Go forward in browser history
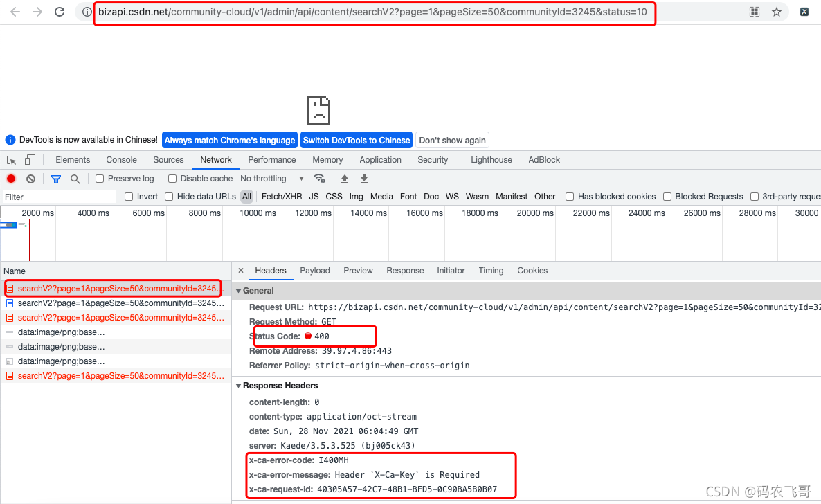Screen dimensions: 821x504 (37, 12)
